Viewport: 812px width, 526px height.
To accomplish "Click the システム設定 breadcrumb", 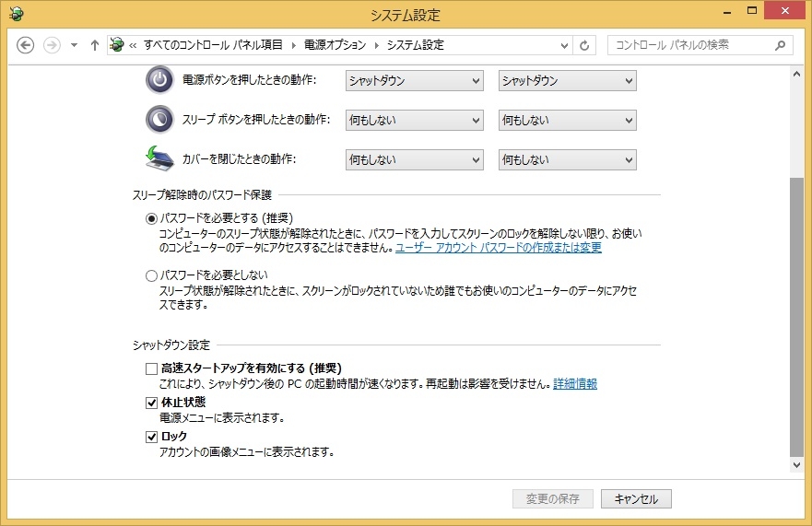I will point(416,45).
